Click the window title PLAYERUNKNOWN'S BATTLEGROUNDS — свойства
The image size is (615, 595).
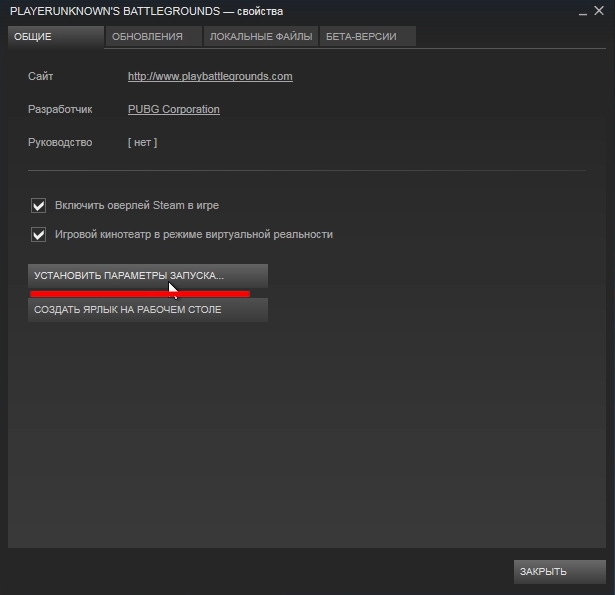tap(146, 11)
